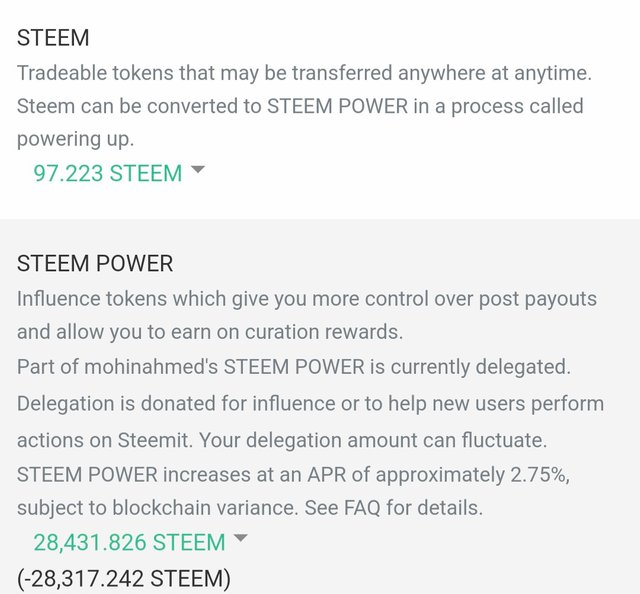The width and height of the screenshot is (640, 594).
Task: Click the 97.223 STEEM balance
Action: [x=108, y=173]
